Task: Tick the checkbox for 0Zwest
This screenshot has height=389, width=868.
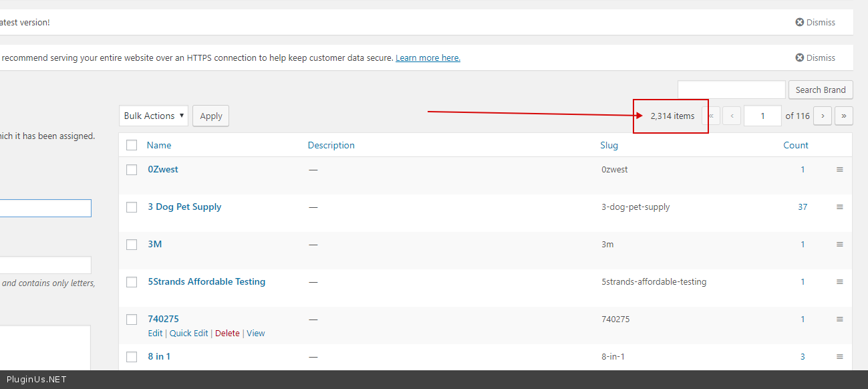Action: click(132, 170)
